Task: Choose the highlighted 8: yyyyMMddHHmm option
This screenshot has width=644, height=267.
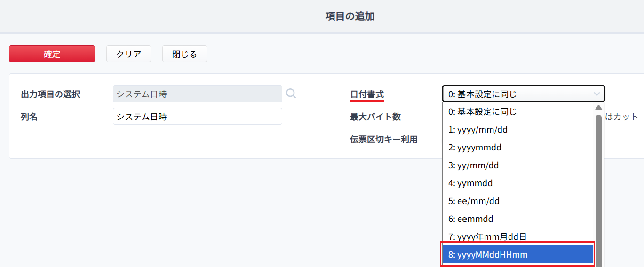Action: (518, 255)
